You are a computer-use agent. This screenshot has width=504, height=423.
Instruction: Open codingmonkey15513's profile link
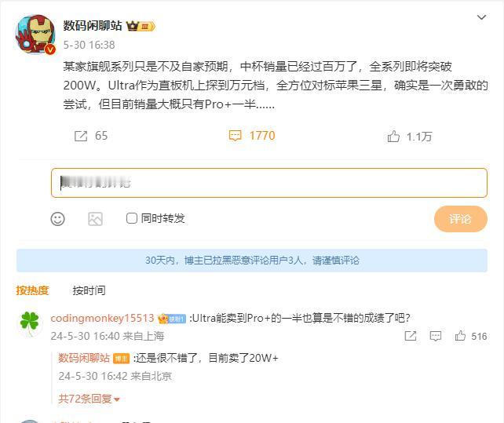[102, 318]
